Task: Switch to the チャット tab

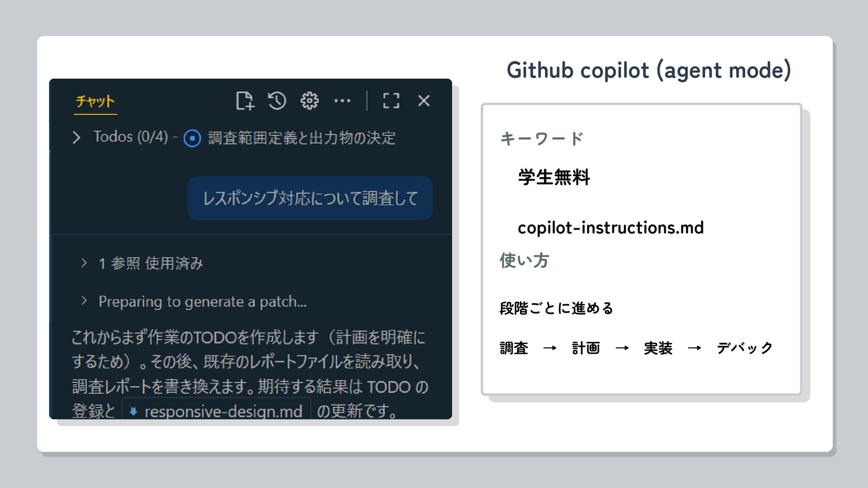Action: [95, 101]
